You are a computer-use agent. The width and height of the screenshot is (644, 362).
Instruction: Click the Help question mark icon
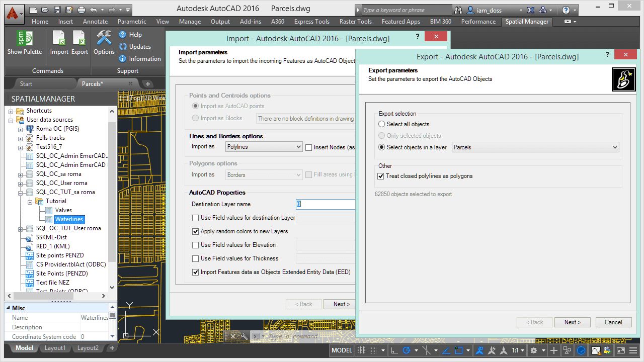click(x=123, y=35)
